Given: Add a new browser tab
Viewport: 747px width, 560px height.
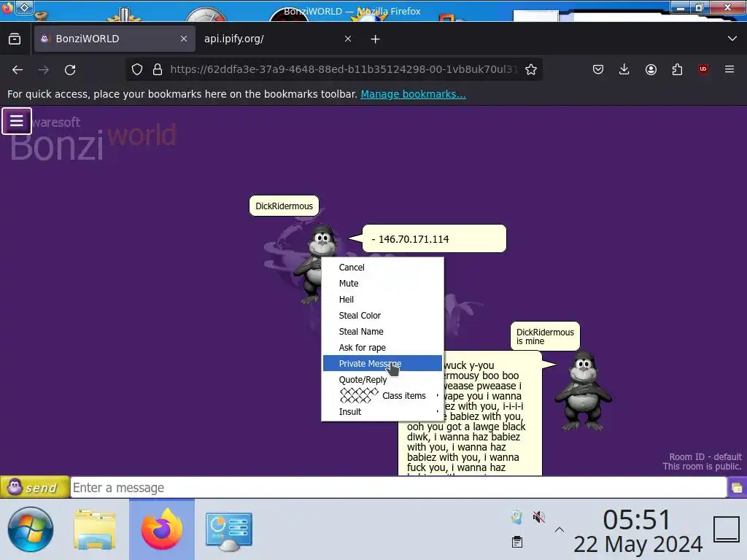Looking at the screenshot, I should (376, 39).
